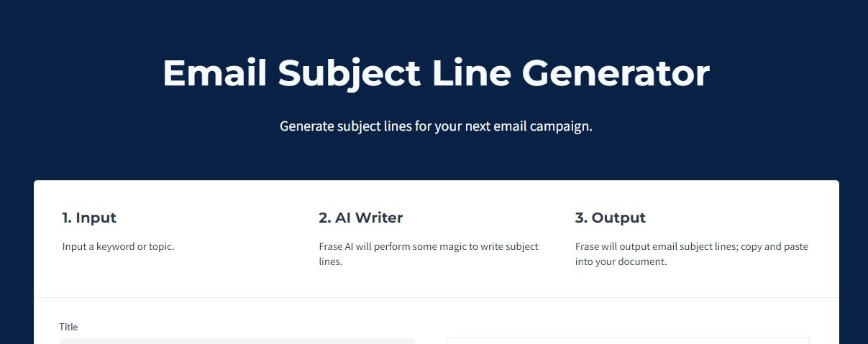
Task: Click the "2. AI Writer" step heading
Action: click(x=360, y=218)
